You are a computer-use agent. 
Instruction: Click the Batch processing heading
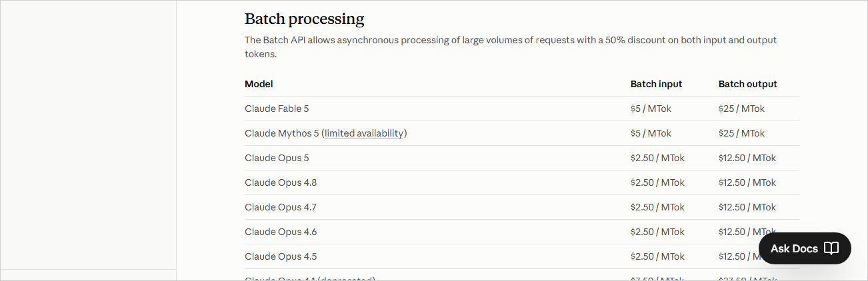coord(305,19)
